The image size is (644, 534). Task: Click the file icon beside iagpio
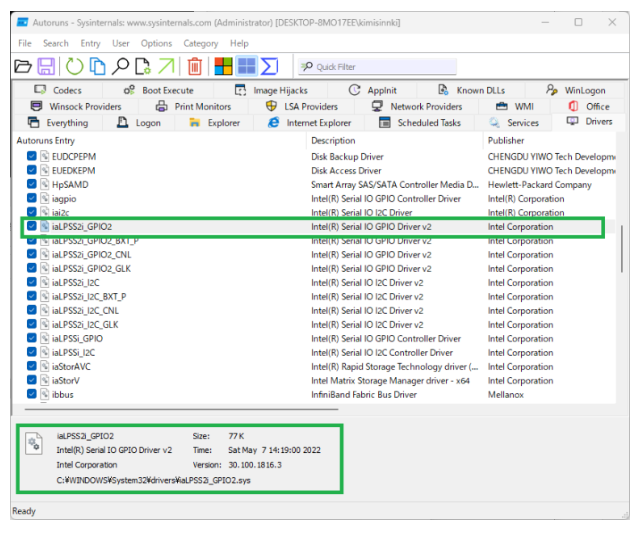point(45,198)
